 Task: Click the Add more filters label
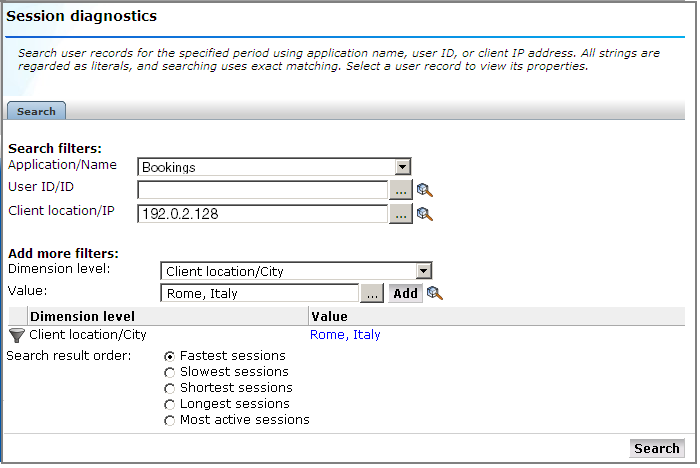pyautogui.click(x=63, y=253)
